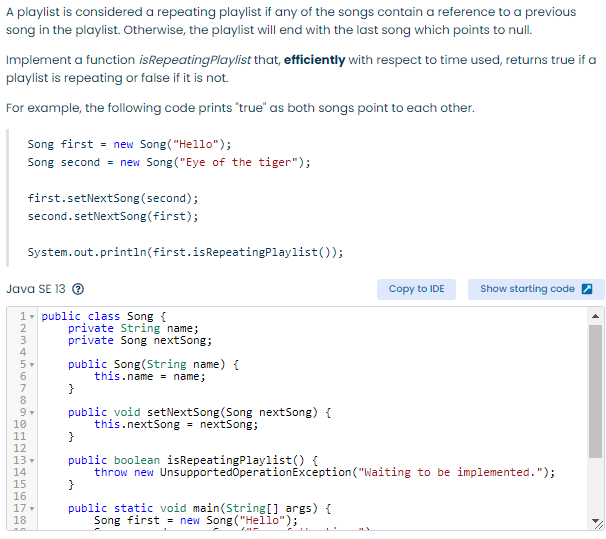
Task: Click the 'public boolean isRepeatingPlaylist()' line
Action: (193, 460)
